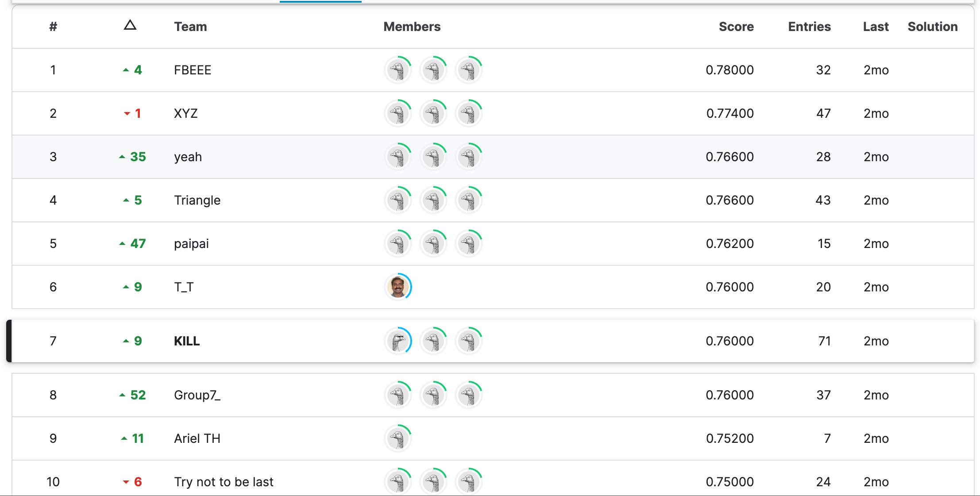Click the Entries column header
This screenshot has width=980, height=496.
[x=810, y=27]
